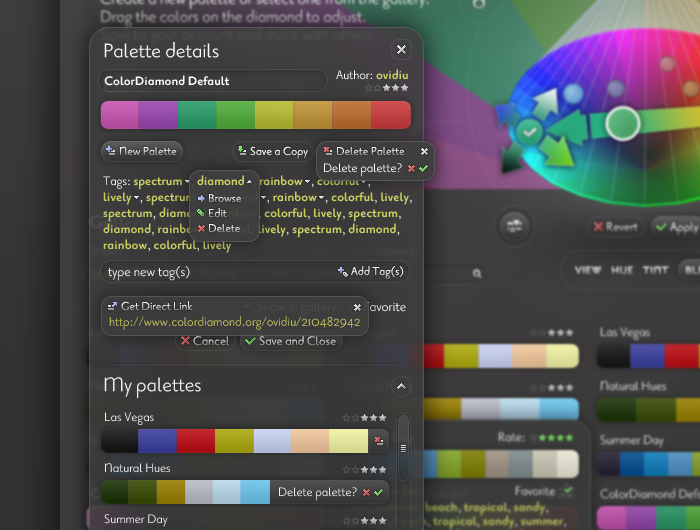Click the Delete Palette icon in popup header
Viewport: 700px width, 530px height.
click(x=328, y=151)
